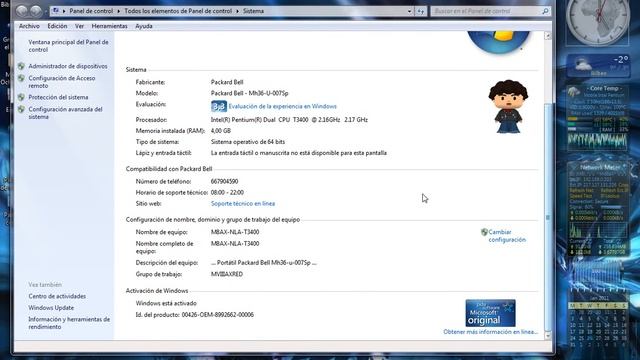Image resolution: width=640 pixels, height=360 pixels.
Task: Click in Buscar en el Panel de control field
Action: 486,11
